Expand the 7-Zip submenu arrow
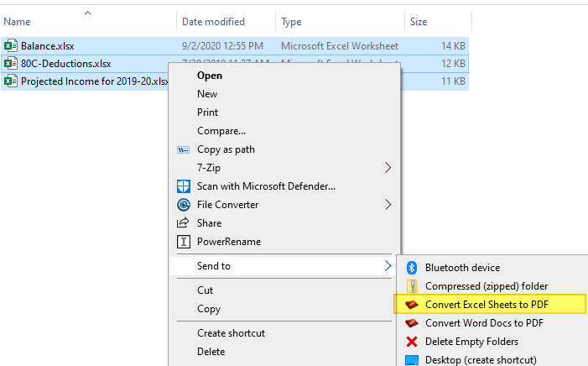Screen dimensions: 588x366 click(x=388, y=168)
